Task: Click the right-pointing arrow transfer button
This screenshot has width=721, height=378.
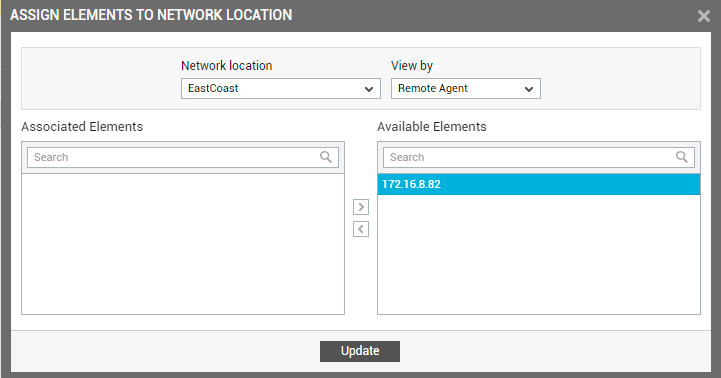Action: [361, 207]
